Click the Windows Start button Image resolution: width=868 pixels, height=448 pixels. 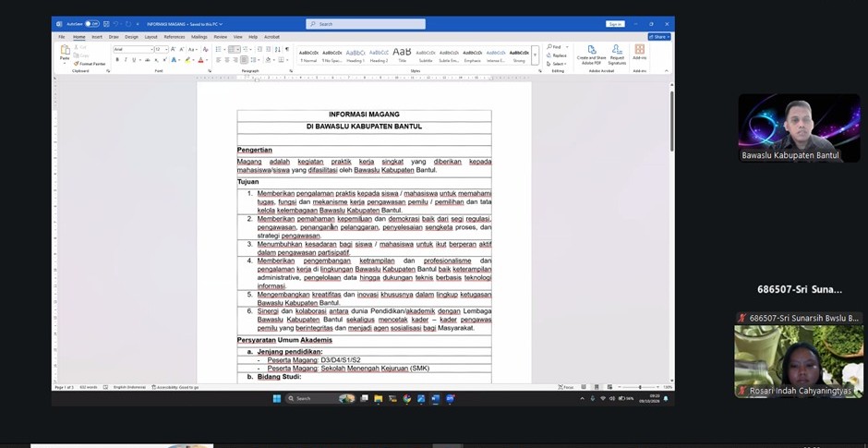coord(277,398)
